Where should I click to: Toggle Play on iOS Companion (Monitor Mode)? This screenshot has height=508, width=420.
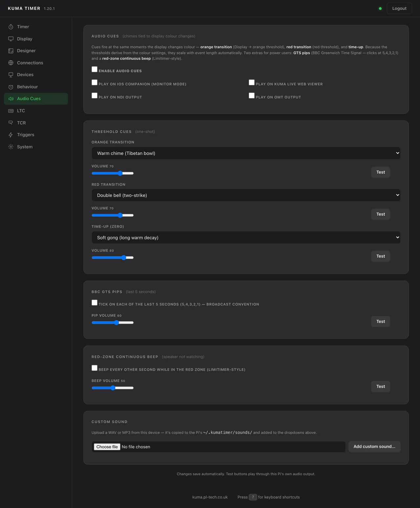[x=94, y=82]
